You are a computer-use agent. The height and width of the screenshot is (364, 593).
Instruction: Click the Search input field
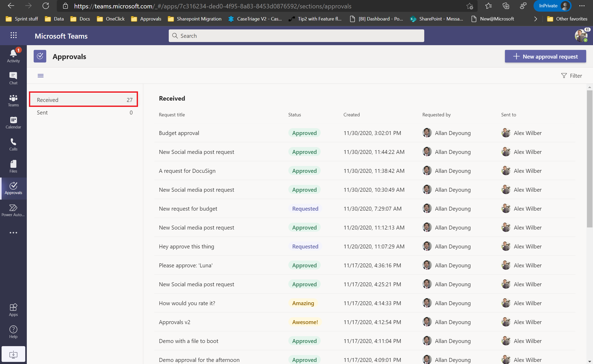(x=296, y=35)
